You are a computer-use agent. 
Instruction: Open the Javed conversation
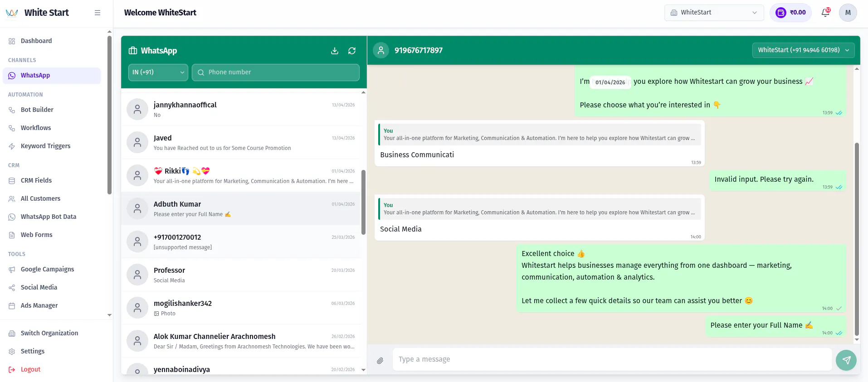tap(241, 142)
